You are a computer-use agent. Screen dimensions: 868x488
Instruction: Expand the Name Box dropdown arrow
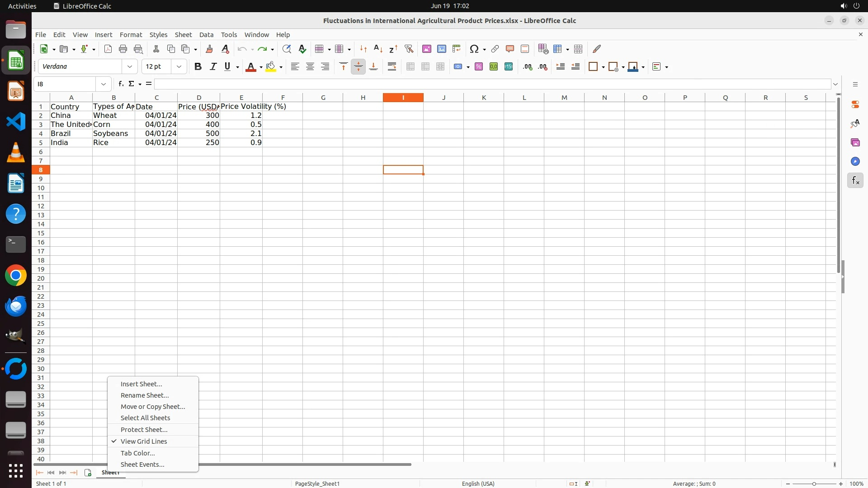coord(104,84)
